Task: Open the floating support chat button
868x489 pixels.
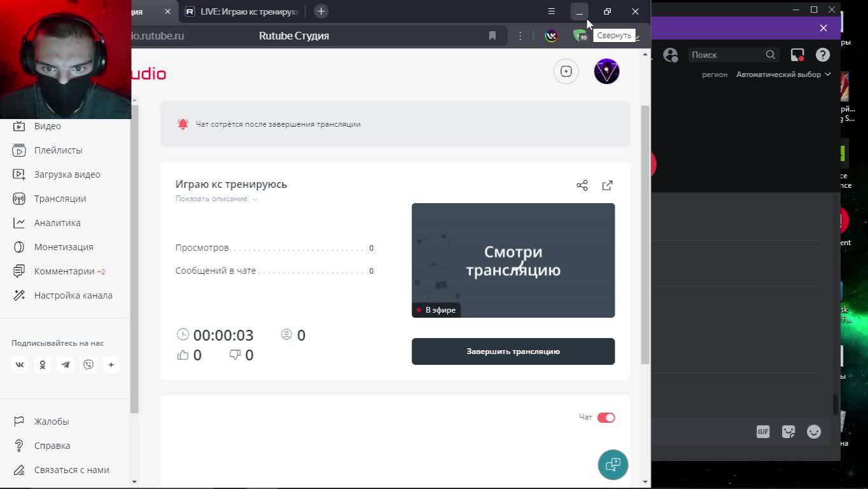Action: (x=613, y=465)
